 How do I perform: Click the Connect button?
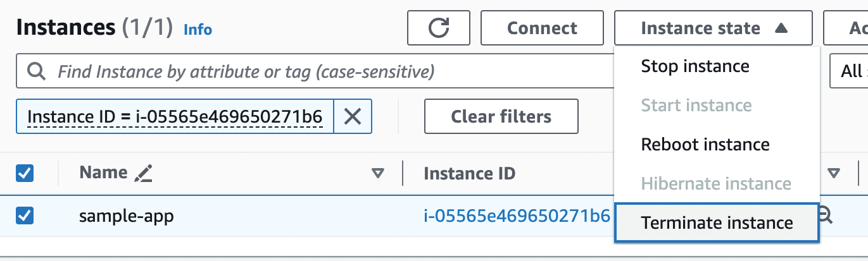[541, 28]
